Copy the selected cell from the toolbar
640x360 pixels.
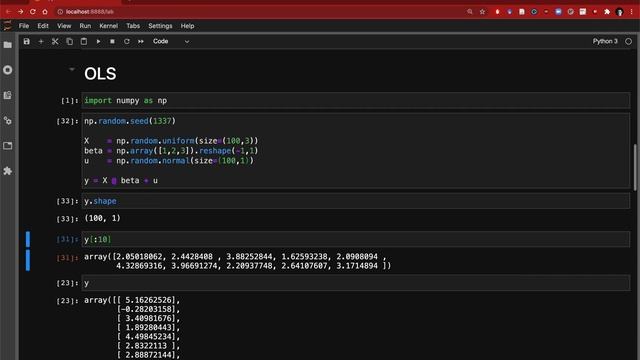tap(69, 41)
